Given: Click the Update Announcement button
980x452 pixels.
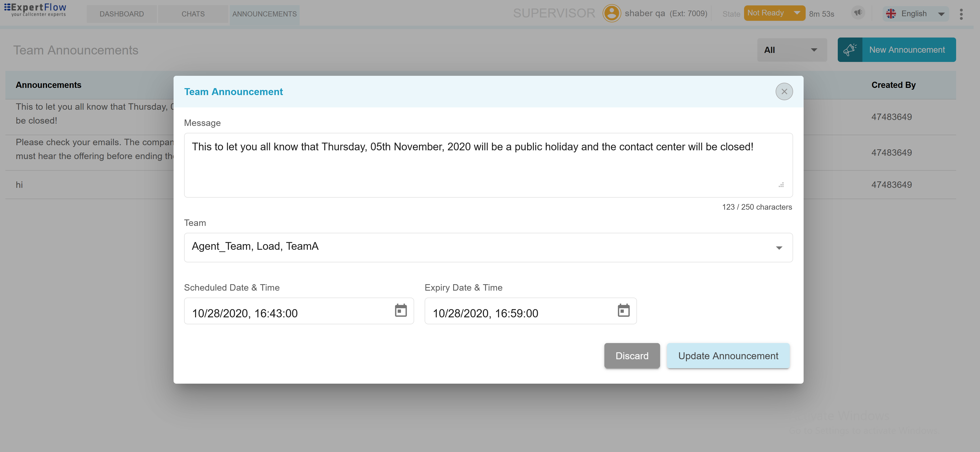Looking at the screenshot, I should [x=728, y=356].
